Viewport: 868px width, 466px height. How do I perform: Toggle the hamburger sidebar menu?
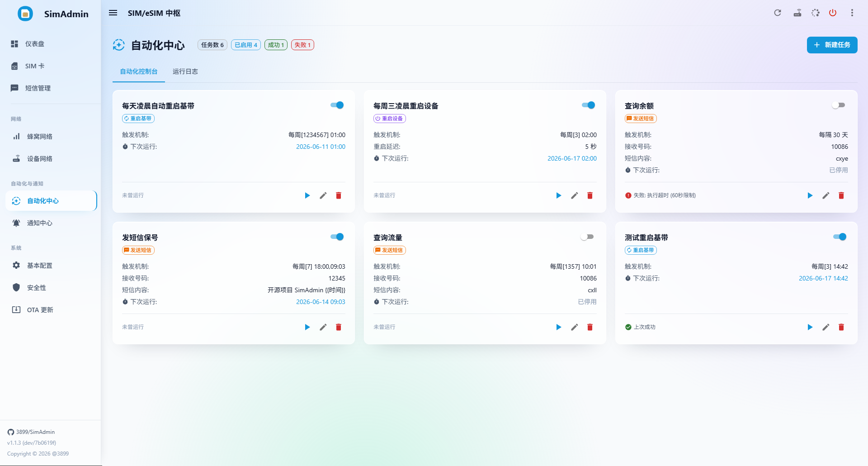pos(113,13)
